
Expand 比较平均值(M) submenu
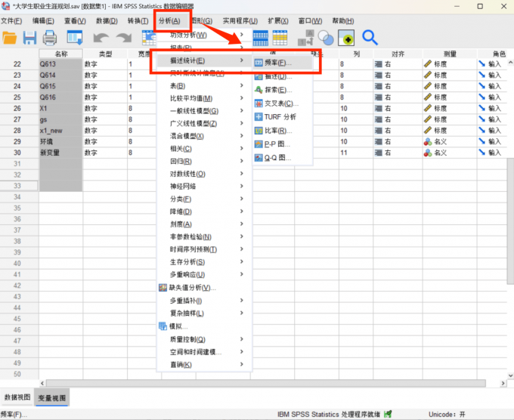(205, 98)
